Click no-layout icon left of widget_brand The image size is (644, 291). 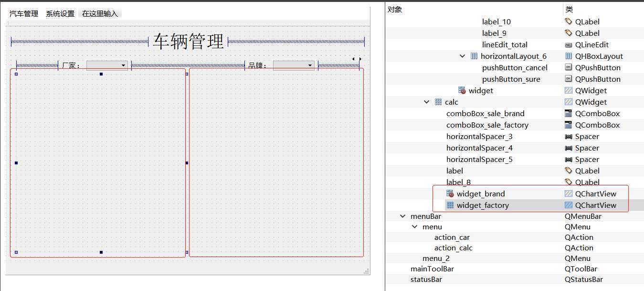450,194
